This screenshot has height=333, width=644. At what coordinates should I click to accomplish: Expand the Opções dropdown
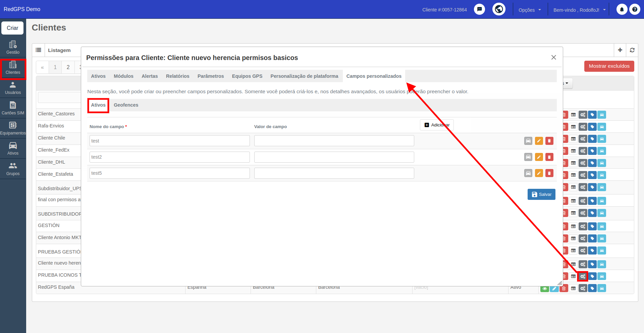(x=530, y=10)
